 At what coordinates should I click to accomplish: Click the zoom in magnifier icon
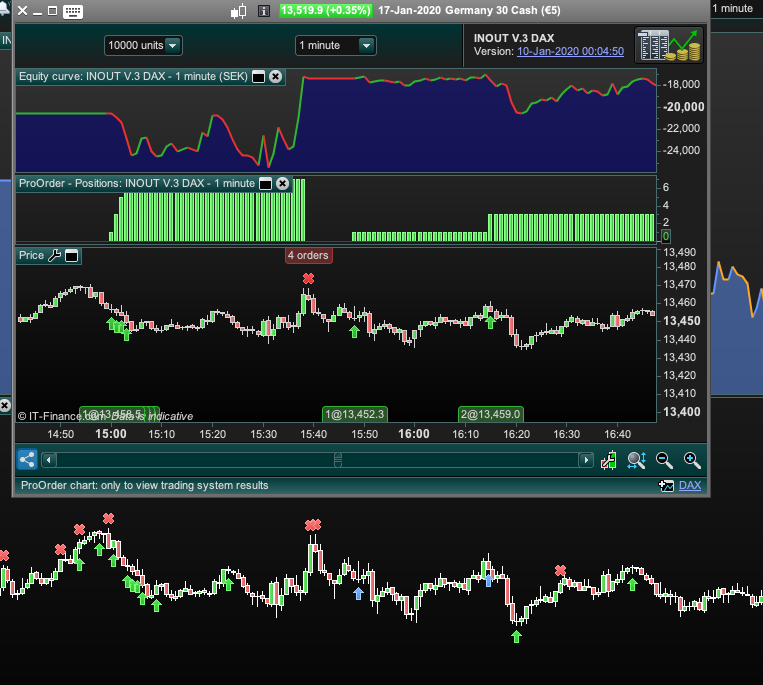(691, 460)
